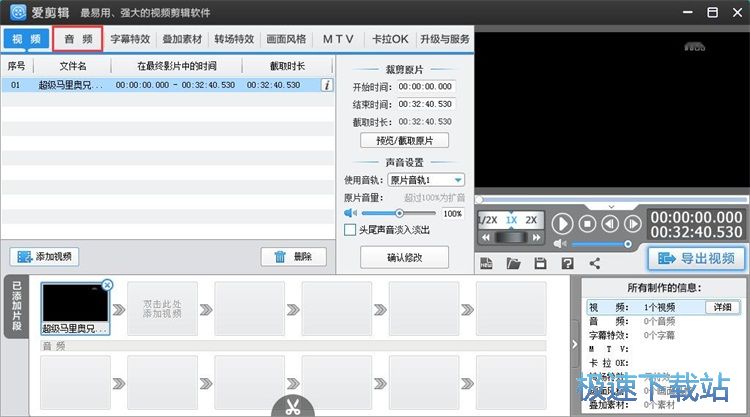Click the 预览/截取原片 button

[x=404, y=141]
